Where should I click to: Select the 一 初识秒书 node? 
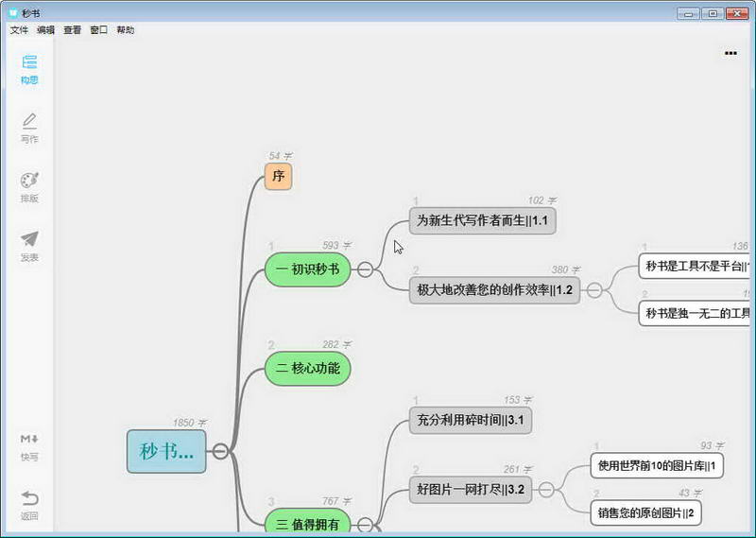pyautogui.click(x=308, y=269)
